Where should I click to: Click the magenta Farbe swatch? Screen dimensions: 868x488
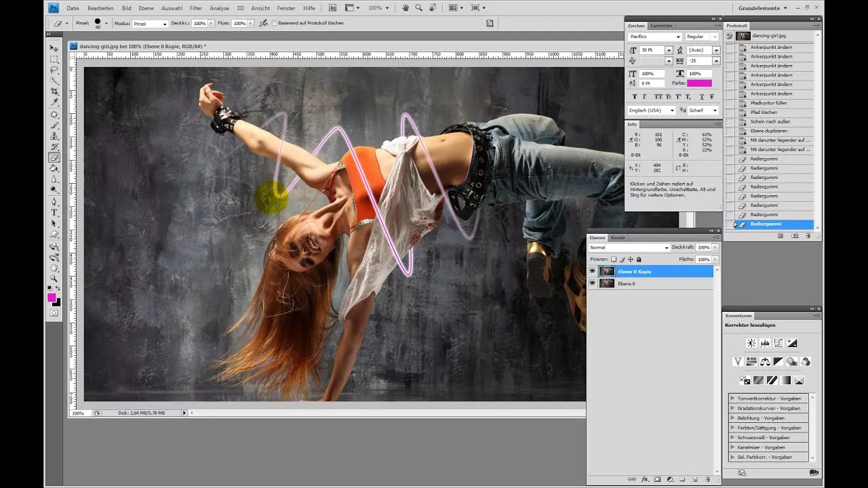(701, 83)
